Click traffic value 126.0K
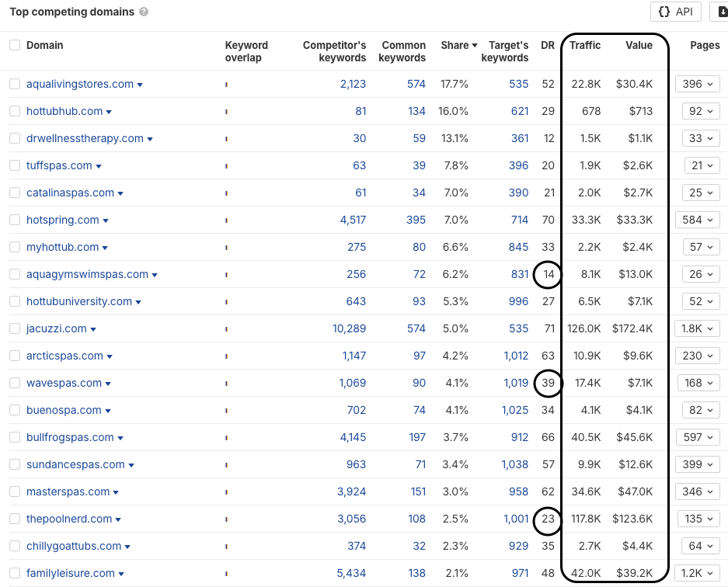 (584, 328)
